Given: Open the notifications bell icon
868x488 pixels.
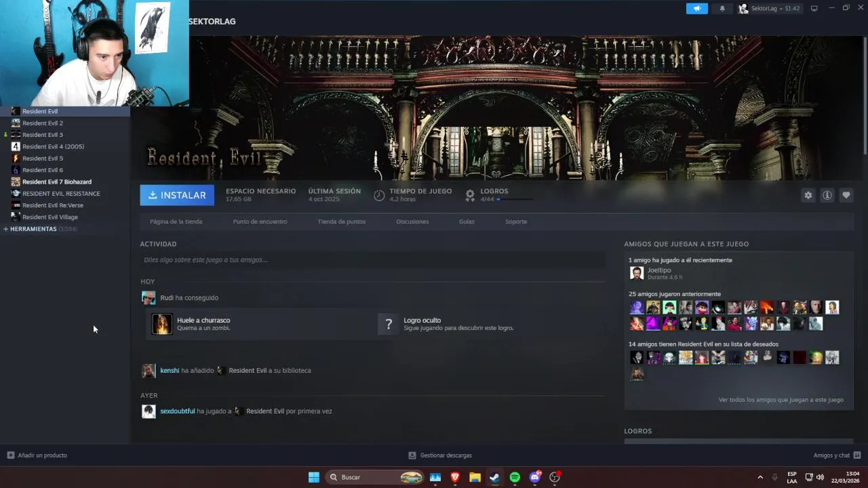Looking at the screenshot, I should (722, 8).
